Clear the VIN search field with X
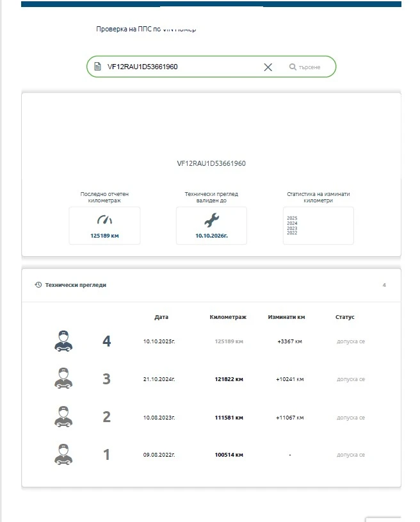 coord(268,67)
